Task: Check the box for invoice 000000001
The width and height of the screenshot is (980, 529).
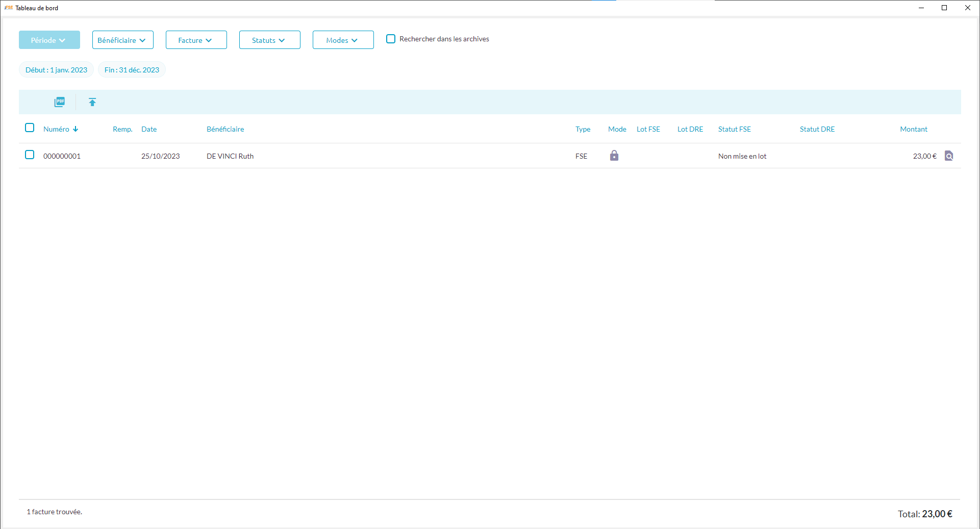Action: (30, 155)
